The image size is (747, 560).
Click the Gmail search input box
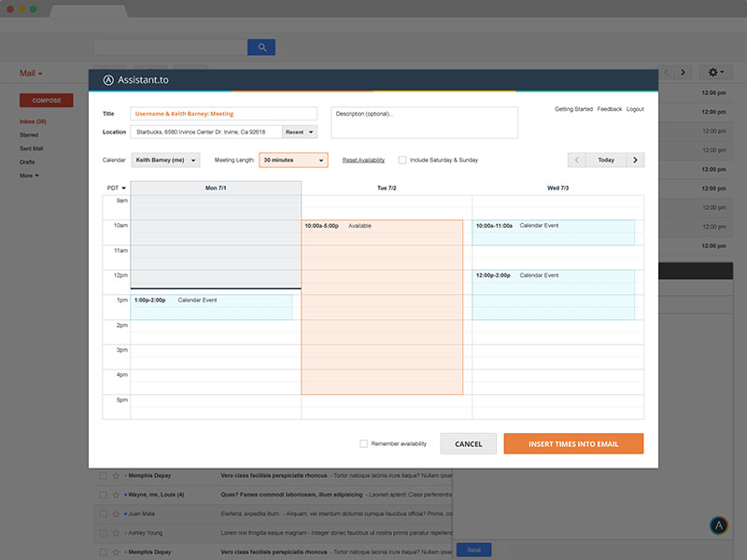tap(170, 48)
